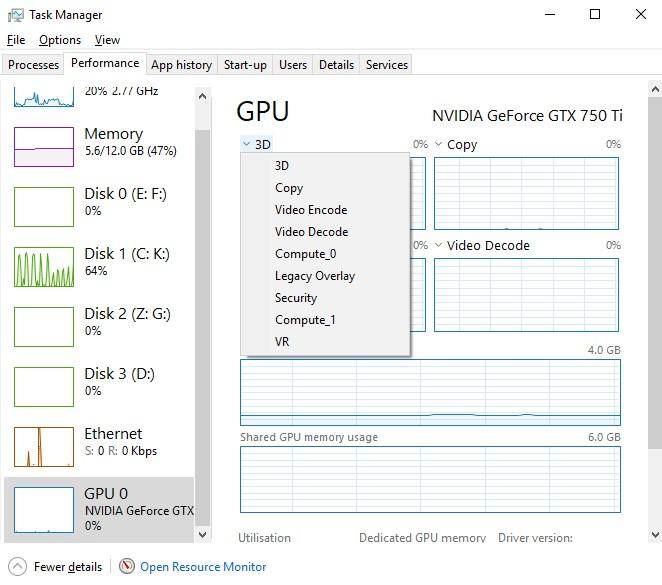Click the GPU 0 graph thumbnail

point(44,509)
